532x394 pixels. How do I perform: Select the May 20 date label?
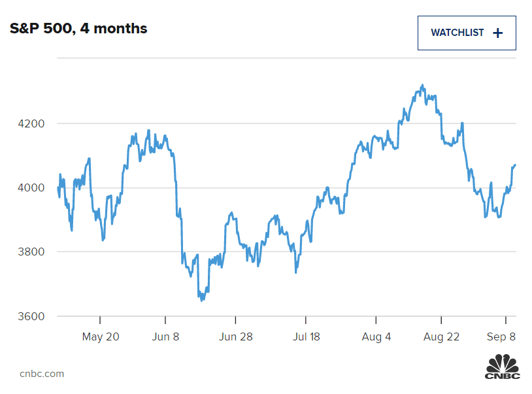point(101,337)
